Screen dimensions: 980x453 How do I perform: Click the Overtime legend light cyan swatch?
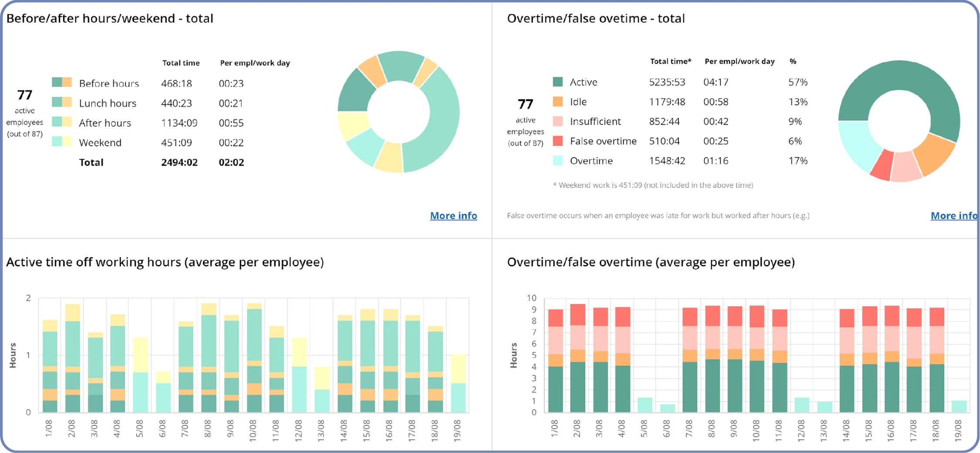click(558, 160)
